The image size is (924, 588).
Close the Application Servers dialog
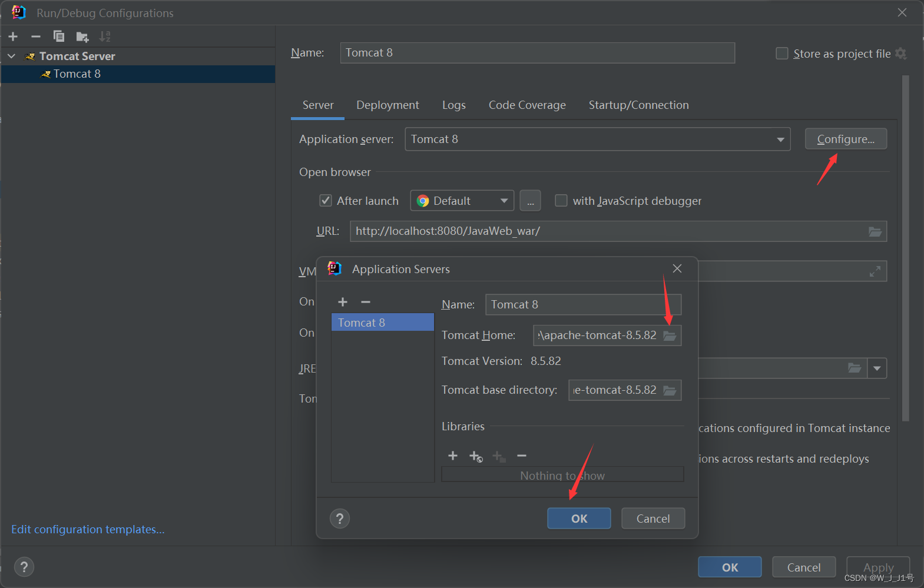click(677, 268)
